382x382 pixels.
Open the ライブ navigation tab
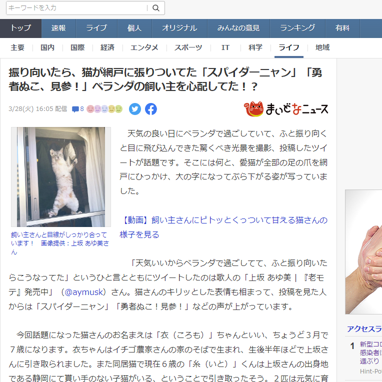coord(97,28)
